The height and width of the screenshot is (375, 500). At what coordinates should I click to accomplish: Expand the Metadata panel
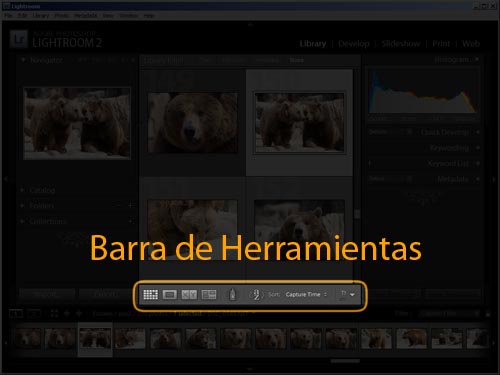477,179
